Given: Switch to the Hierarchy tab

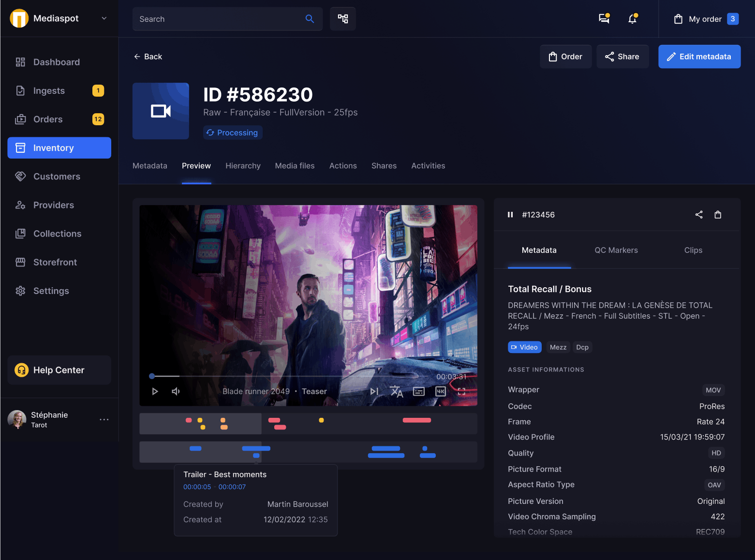Looking at the screenshot, I should pyautogui.click(x=243, y=166).
